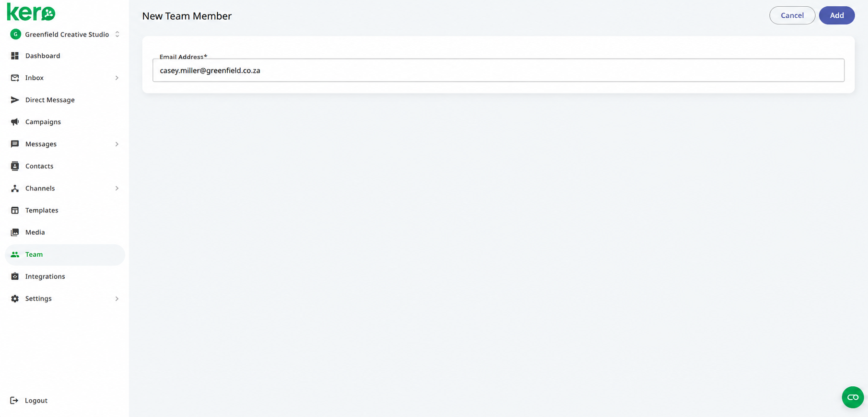Image resolution: width=868 pixels, height=417 pixels.
Task: Click the New Team Member heading
Action: coord(187,16)
